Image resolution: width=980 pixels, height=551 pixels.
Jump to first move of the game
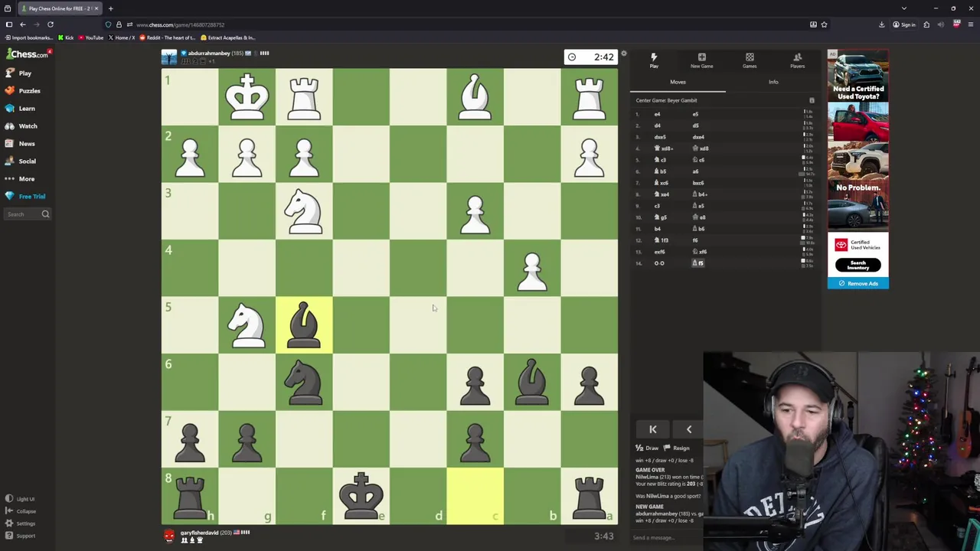652,429
